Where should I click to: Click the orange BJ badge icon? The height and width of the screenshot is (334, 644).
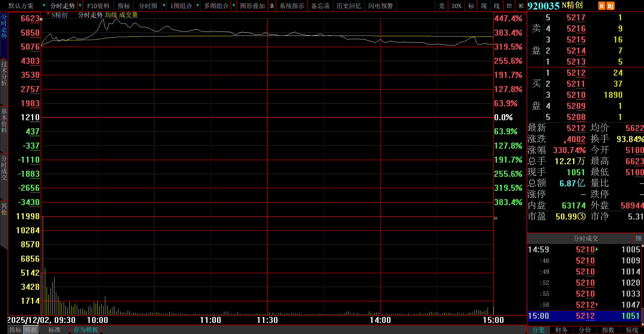610,6
